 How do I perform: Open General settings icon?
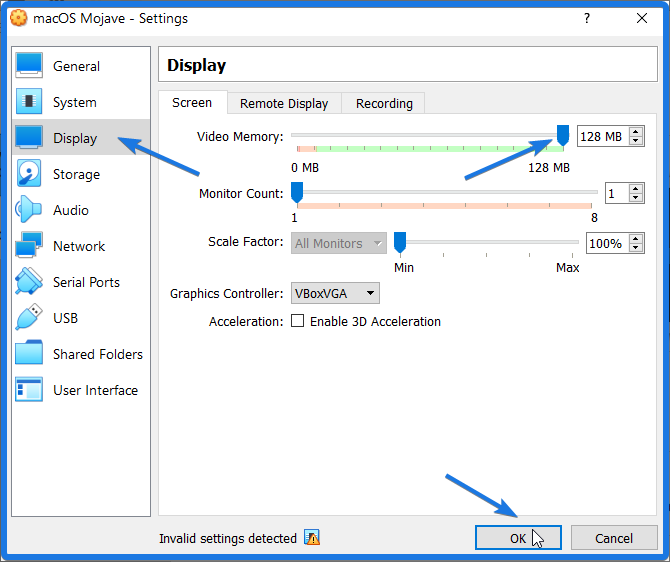pos(29,65)
